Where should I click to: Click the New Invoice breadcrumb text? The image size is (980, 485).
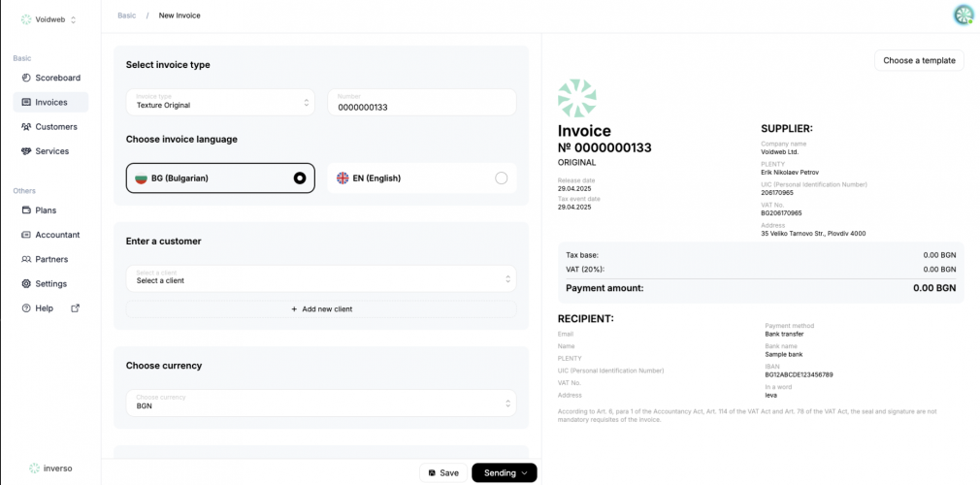180,15
